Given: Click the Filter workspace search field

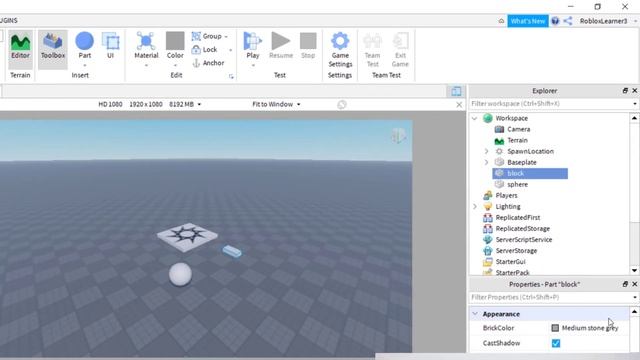Looking at the screenshot, I should point(551,104).
